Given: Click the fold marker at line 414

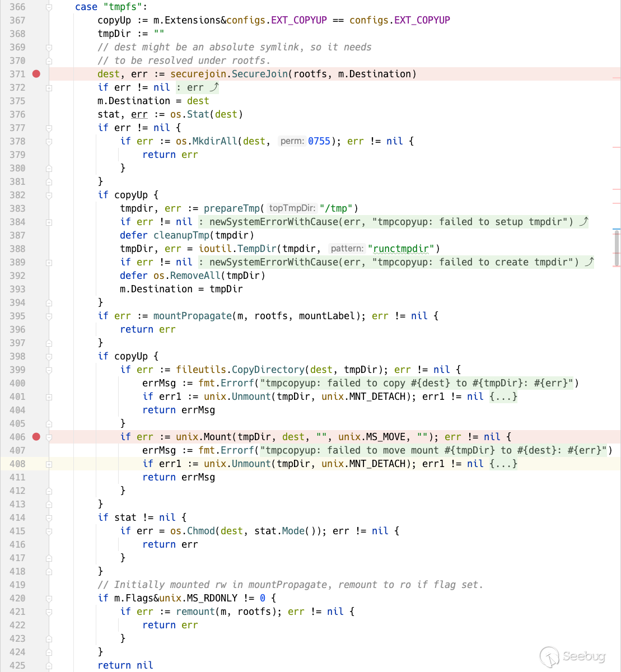Looking at the screenshot, I should pos(49,517).
